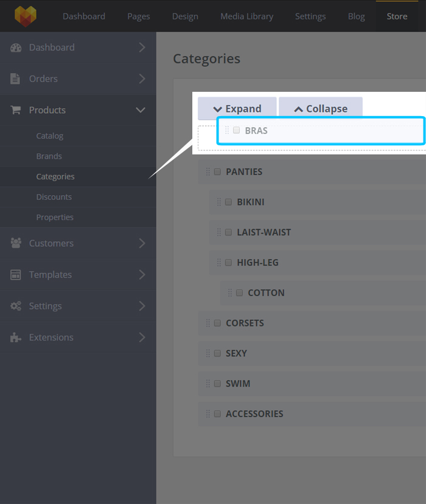
Task: Open the Media Library top menu
Action: click(247, 16)
